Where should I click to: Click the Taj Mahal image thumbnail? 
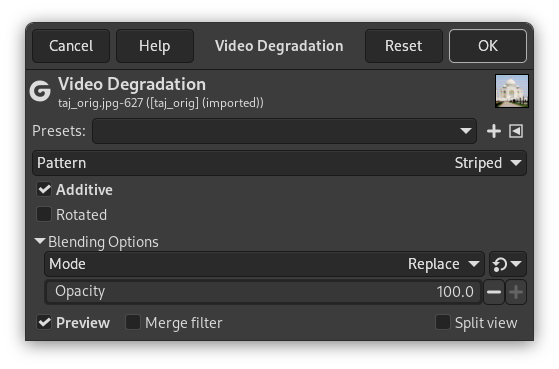click(x=512, y=91)
